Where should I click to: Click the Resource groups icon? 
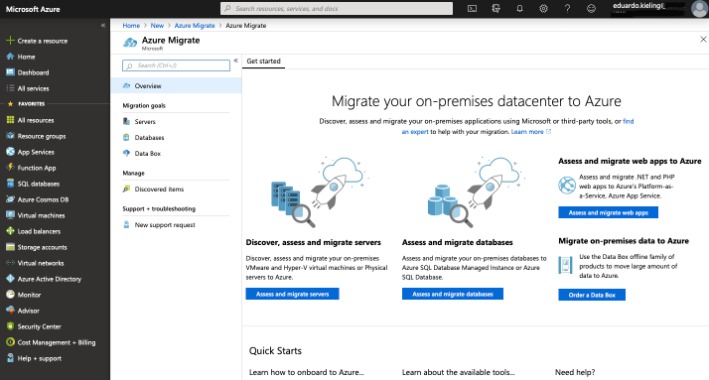10,136
